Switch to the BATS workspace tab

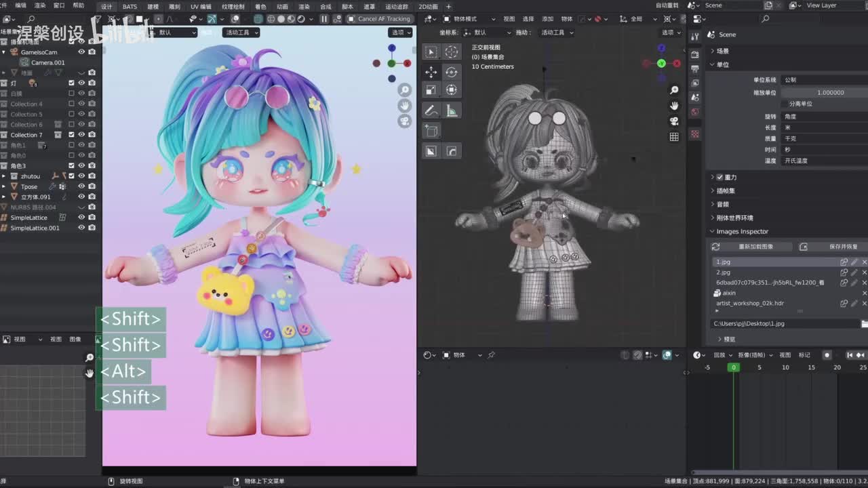point(130,6)
